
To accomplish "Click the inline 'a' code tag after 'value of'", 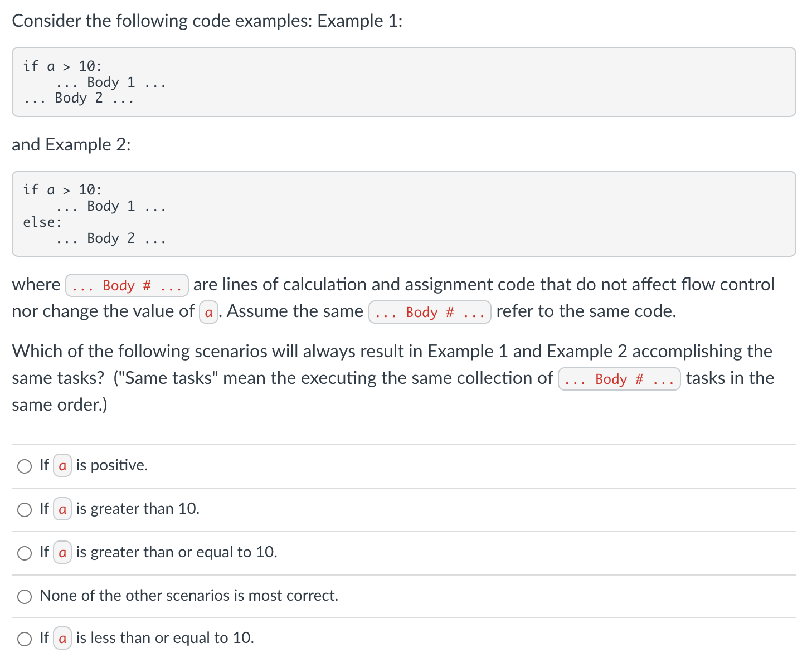I will pyautogui.click(x=208, y=312).
